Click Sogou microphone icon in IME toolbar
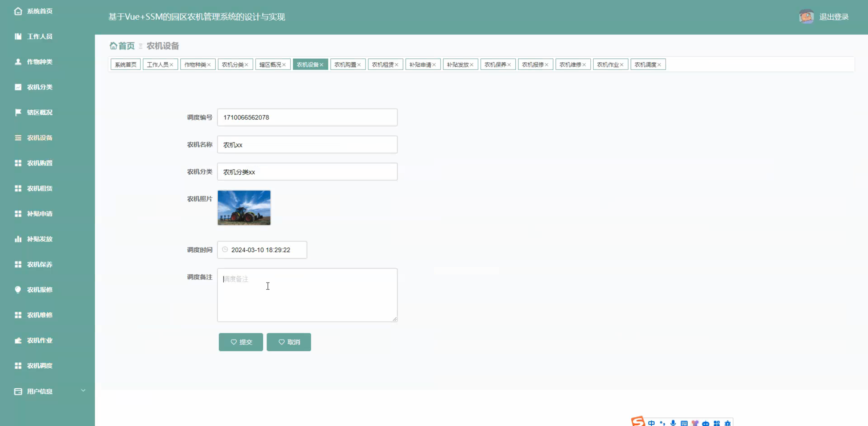Viewport: 868px width, 426px height. (x=673, y=423)
